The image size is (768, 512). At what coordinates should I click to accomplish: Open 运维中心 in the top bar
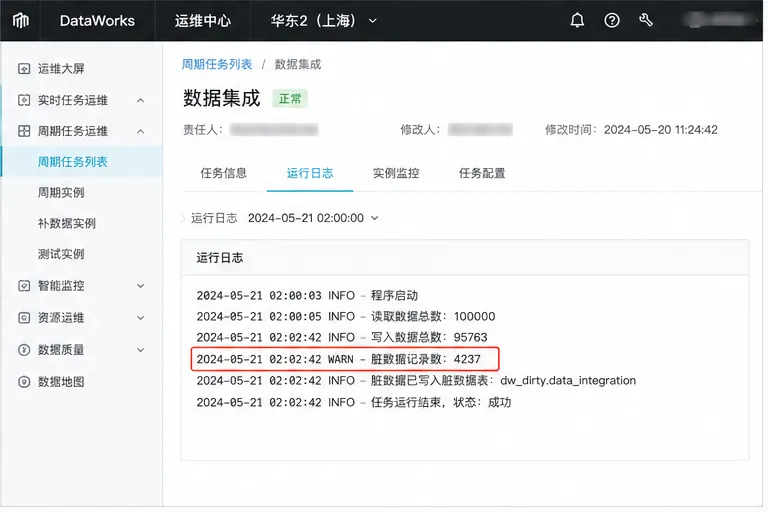pyautogui.click(x=203, y=21)
